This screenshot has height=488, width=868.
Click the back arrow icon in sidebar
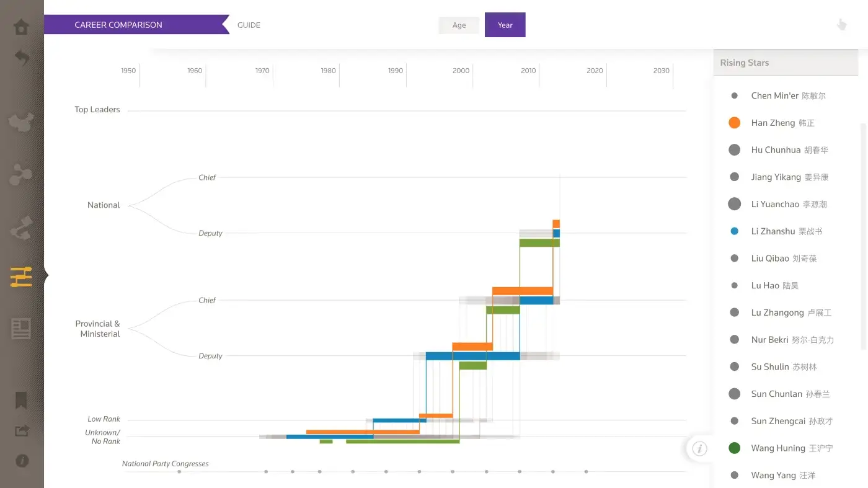[21, 58]
